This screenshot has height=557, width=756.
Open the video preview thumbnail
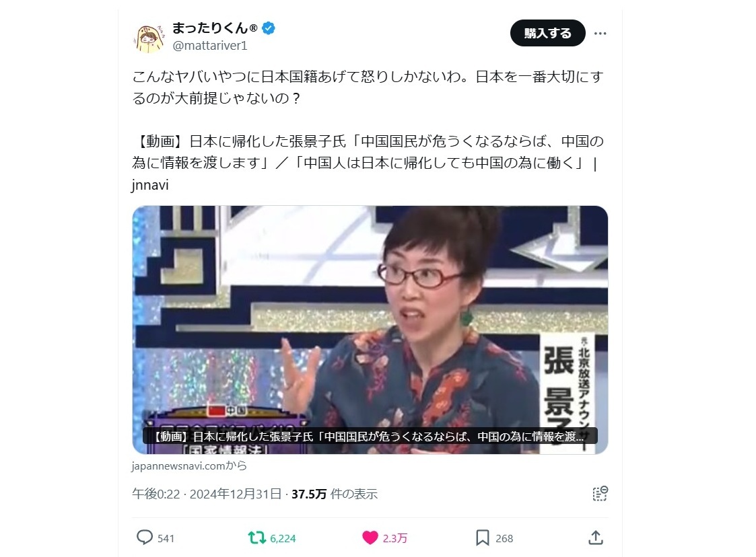(370, 330)
